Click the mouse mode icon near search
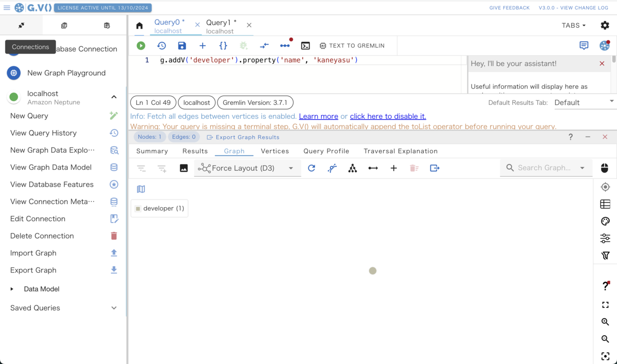This screenshot has height=364, width=617. point(605,168)
